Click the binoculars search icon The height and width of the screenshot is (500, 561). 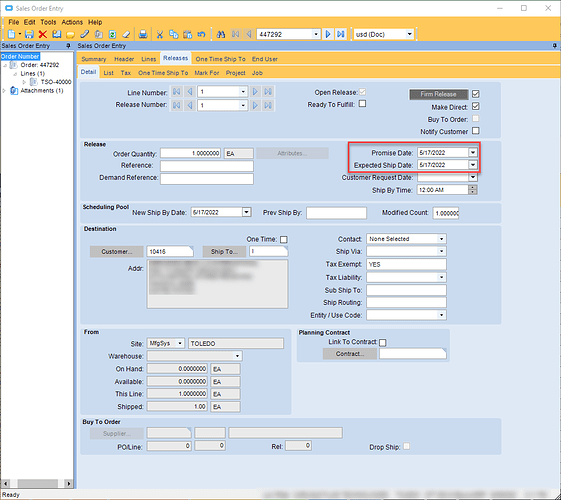point(221,34)
